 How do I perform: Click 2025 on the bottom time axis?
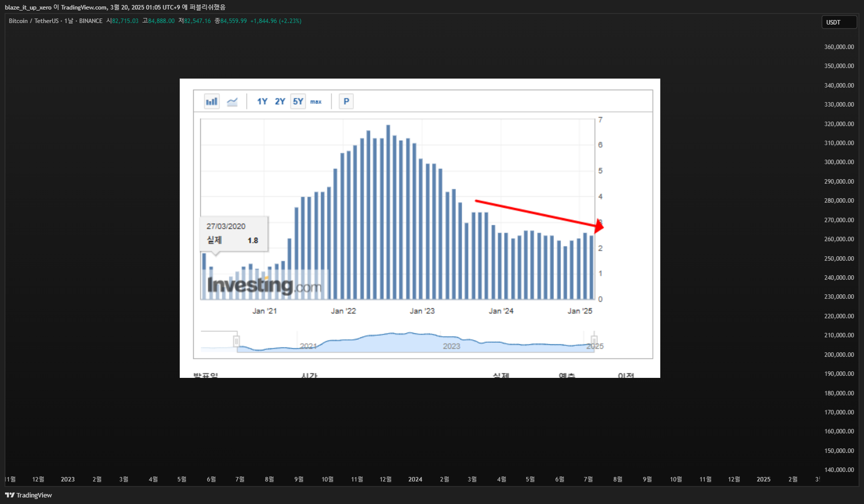point(763,479)
